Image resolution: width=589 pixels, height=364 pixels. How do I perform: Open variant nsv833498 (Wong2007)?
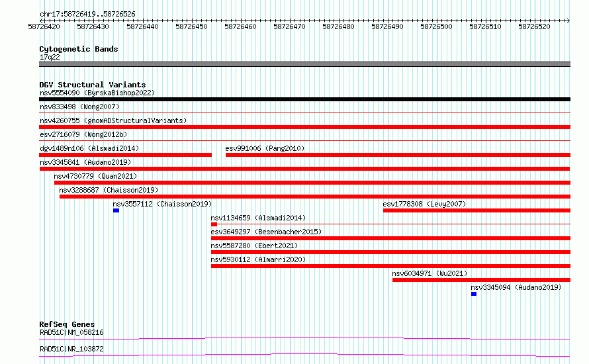(x=79, y=107)
